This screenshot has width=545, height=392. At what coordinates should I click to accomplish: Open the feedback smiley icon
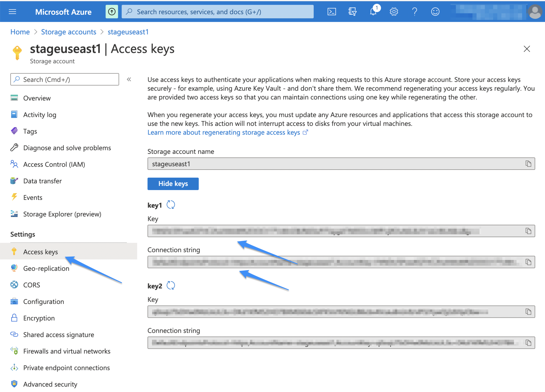coord(435,12)
